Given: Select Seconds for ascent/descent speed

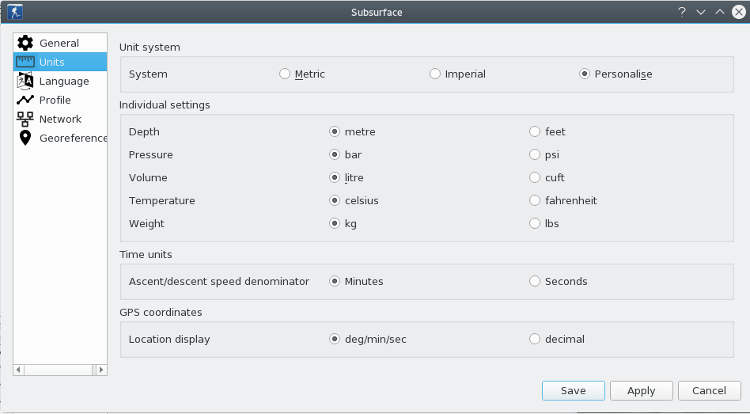Looking at the screenshot, I should (535, 282).
